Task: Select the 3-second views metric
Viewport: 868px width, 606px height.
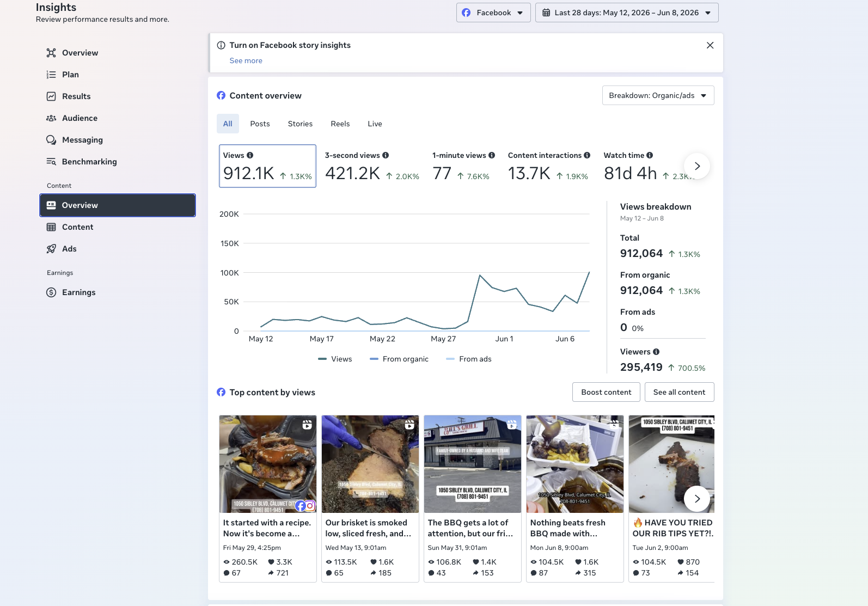Action: (372, 166)
